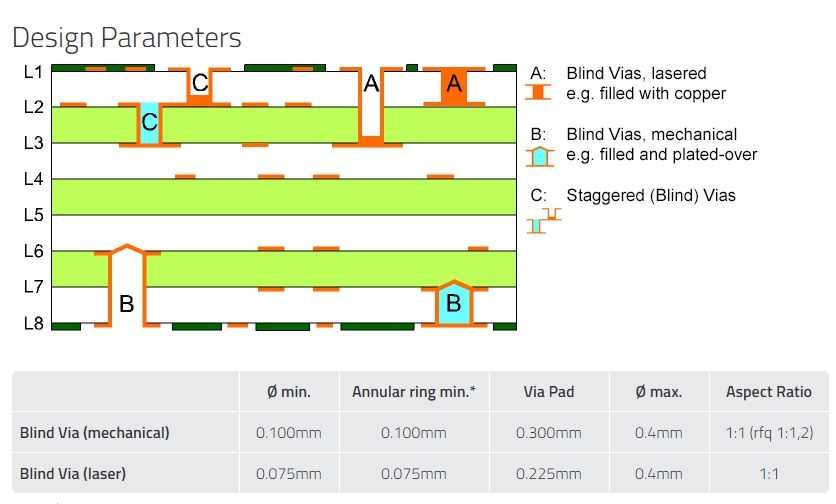This screenshot has width=836, height=504.
Task: Click the L8 layer label
Action: pos(33,324)
